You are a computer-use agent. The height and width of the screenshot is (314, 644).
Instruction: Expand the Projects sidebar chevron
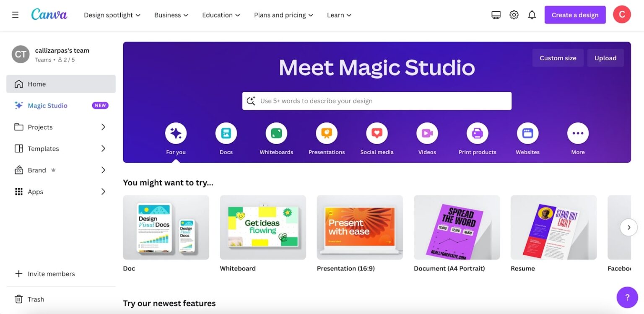click(x=103, y=127)
